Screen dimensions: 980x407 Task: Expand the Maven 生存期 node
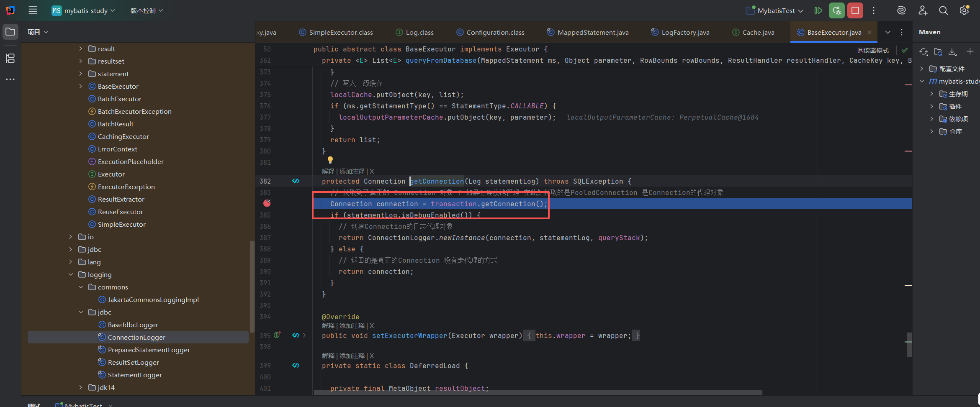pos(932,94)
